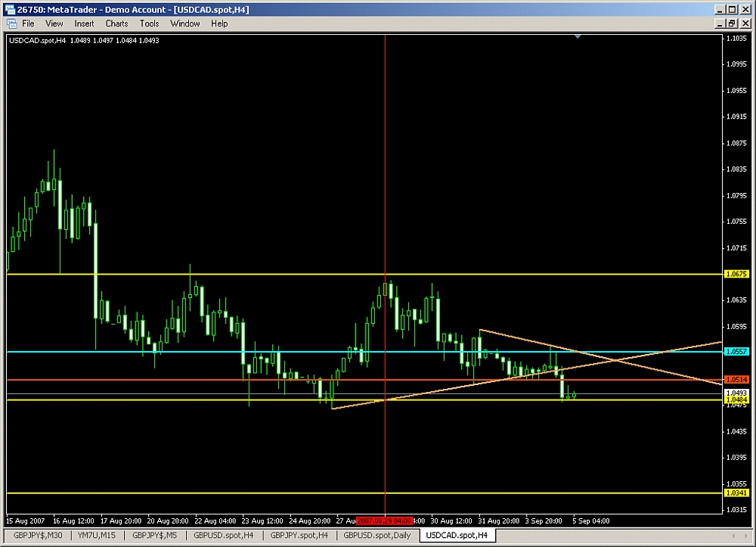The height and width of the screenshot is (547, 756).
Task: Open the Tools menu
Action: (149, 23)
